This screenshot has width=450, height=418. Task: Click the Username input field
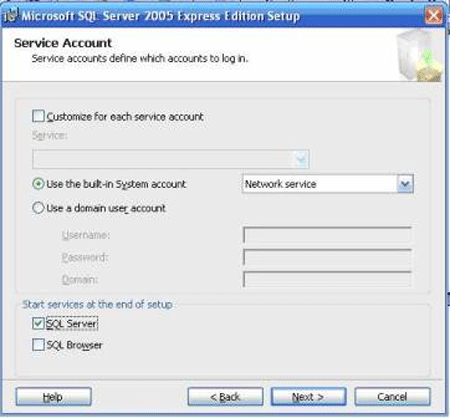click(327, 235)
